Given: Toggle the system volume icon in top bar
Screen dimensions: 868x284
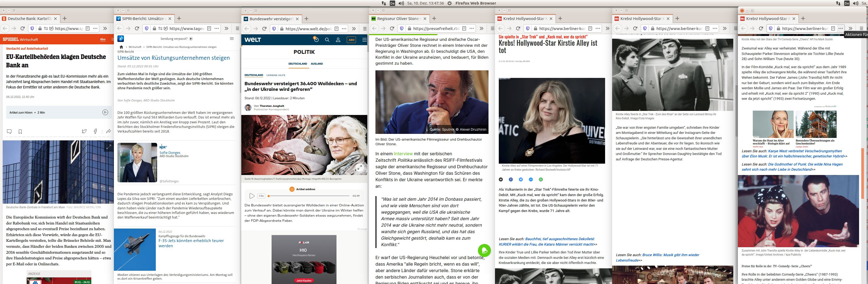Looking at the screenshot, I should click(401, 3).
